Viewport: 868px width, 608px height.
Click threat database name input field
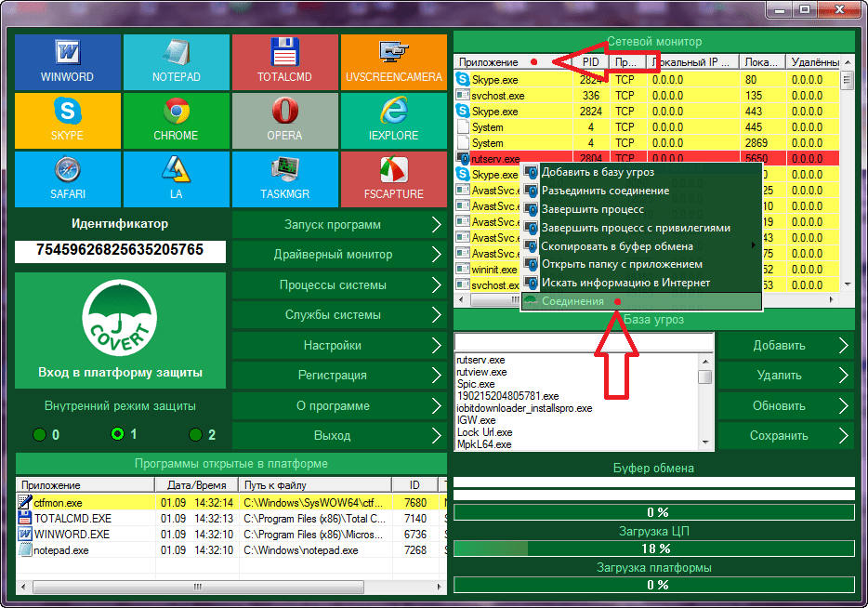584,342
